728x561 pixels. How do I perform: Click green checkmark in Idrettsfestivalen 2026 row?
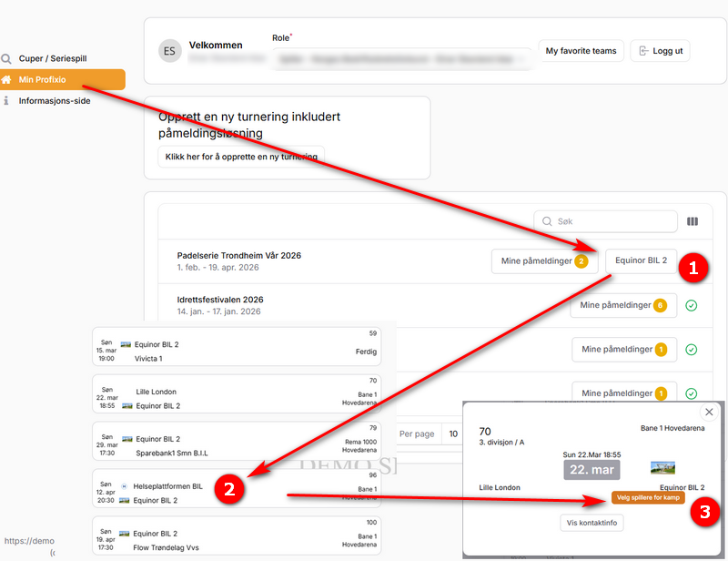point(692,305)
